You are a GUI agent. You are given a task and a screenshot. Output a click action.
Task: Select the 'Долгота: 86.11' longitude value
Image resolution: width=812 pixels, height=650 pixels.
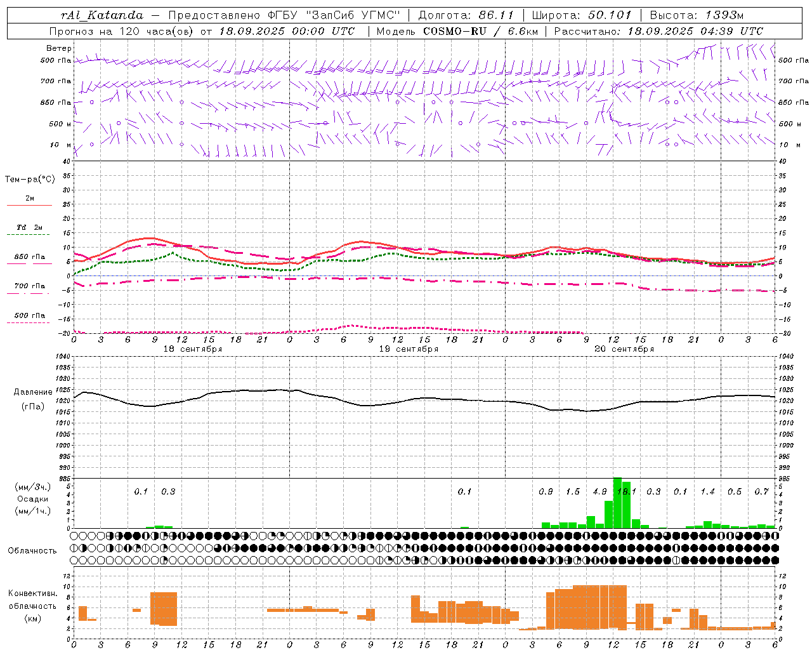pos(466,15)
